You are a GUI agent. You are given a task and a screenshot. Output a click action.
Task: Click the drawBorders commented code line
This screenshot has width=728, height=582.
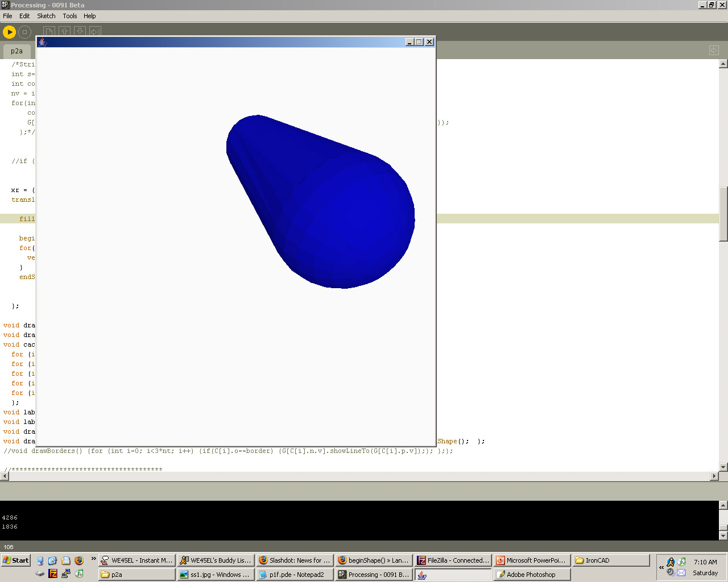point(228,451)
